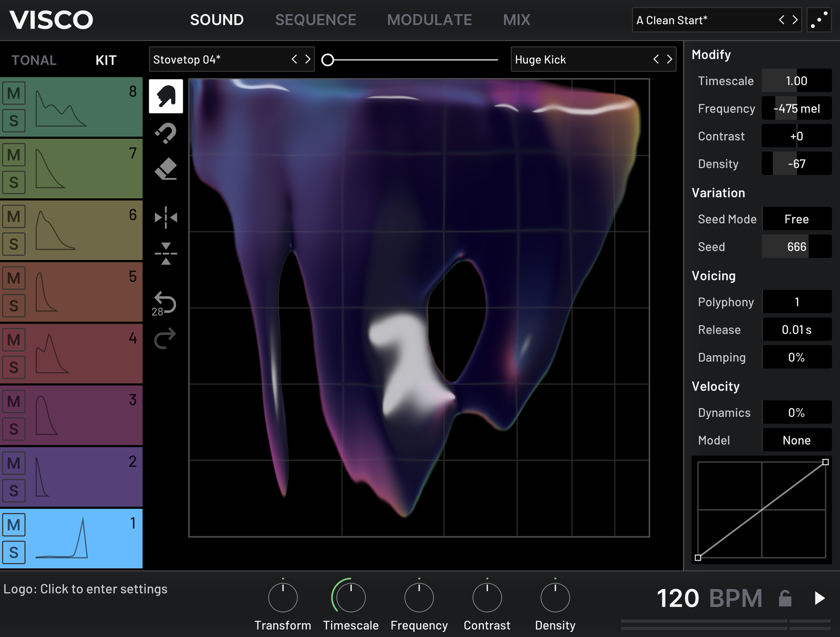Click the randomize dots icon
This screenshot has height=637, width=840.
point(819,20)
